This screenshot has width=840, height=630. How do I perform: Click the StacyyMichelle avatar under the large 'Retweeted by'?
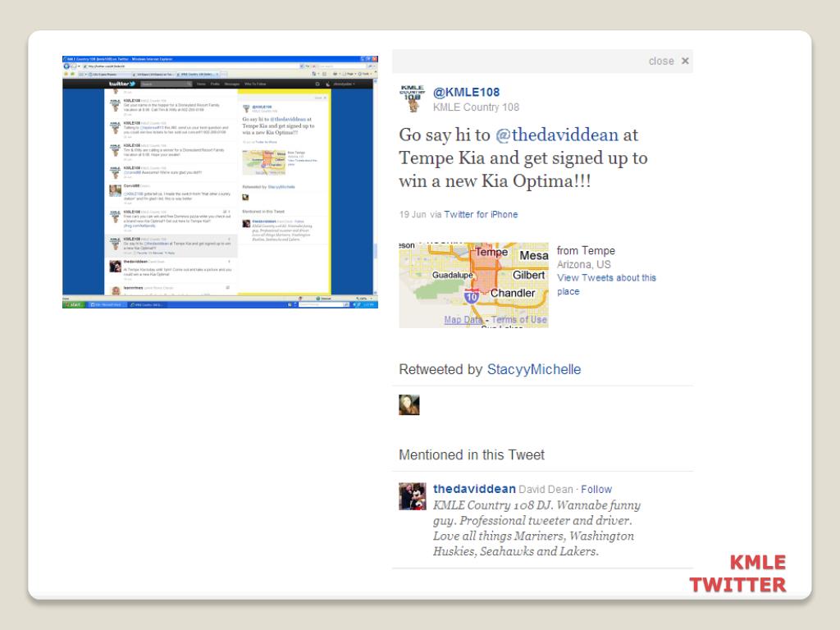(409, 405)
